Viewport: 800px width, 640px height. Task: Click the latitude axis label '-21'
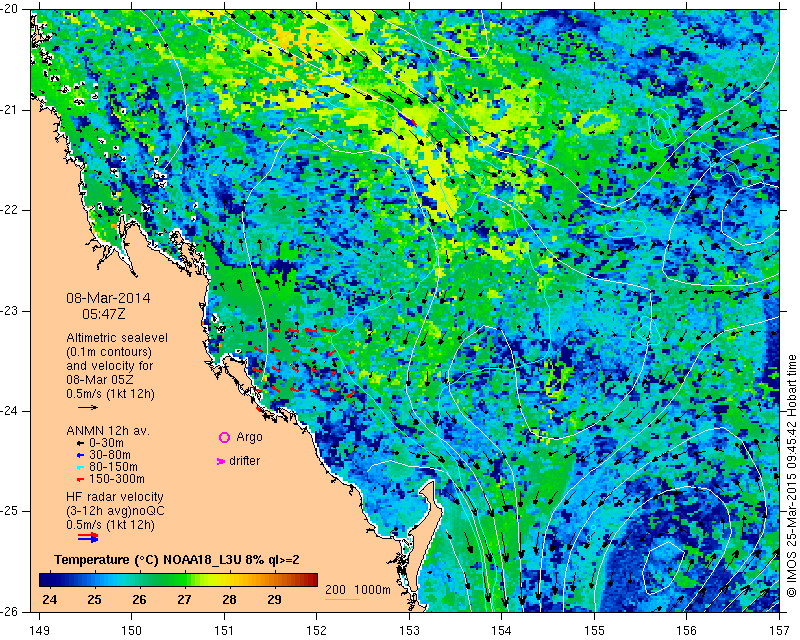(x=11, y=110)
